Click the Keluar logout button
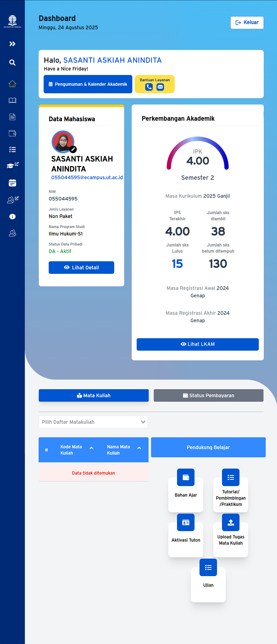The height and width of the screenshot is (644, 277). (x=247, y=22)
